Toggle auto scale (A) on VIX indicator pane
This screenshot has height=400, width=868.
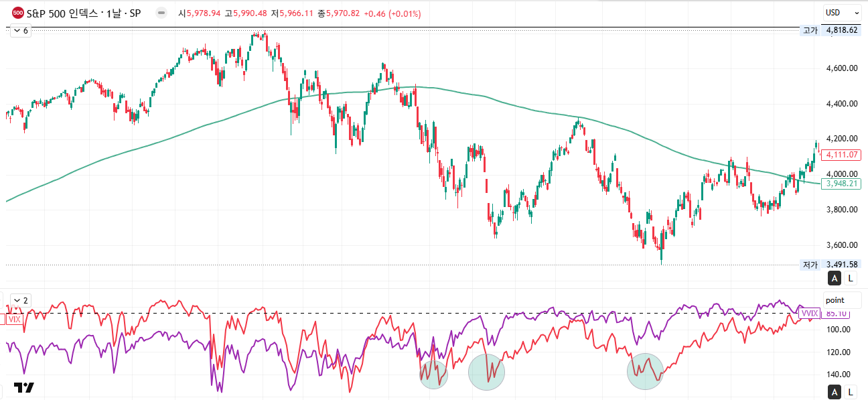tap(835, 392)
